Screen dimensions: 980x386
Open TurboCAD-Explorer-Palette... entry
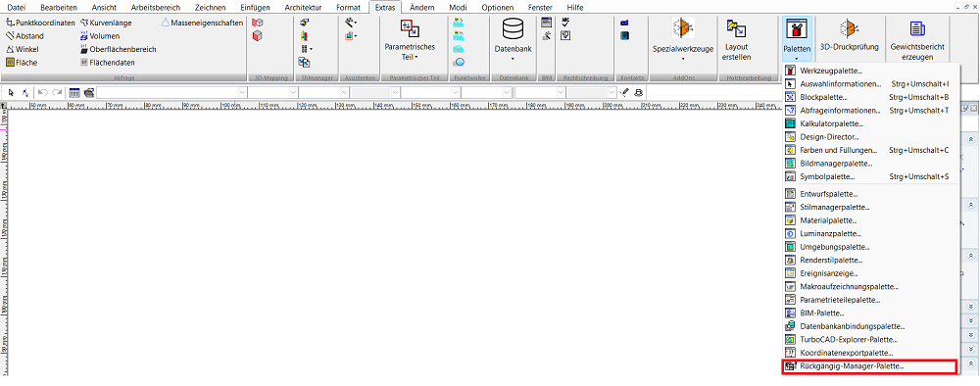click(x=869, y=340)
